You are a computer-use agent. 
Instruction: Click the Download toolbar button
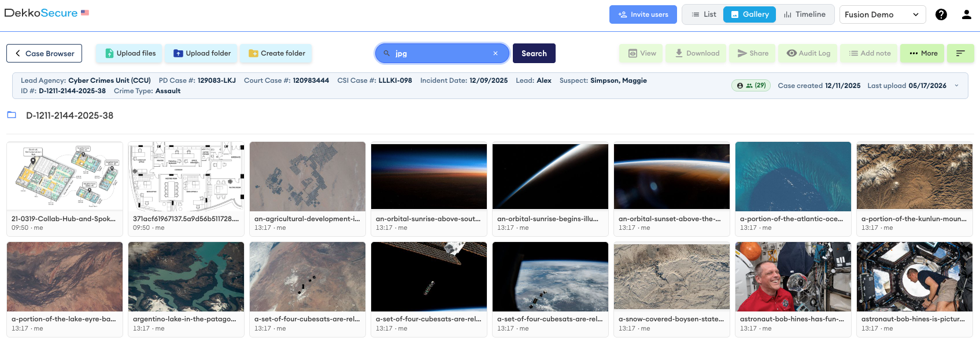point(697,53)
